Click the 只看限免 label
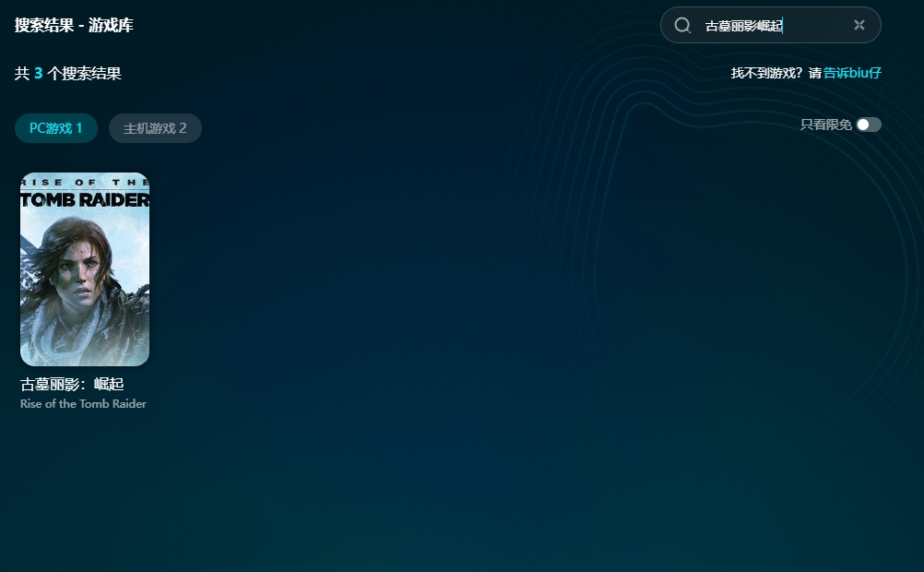This screenshot has height=572, width=924. (826, 125)
